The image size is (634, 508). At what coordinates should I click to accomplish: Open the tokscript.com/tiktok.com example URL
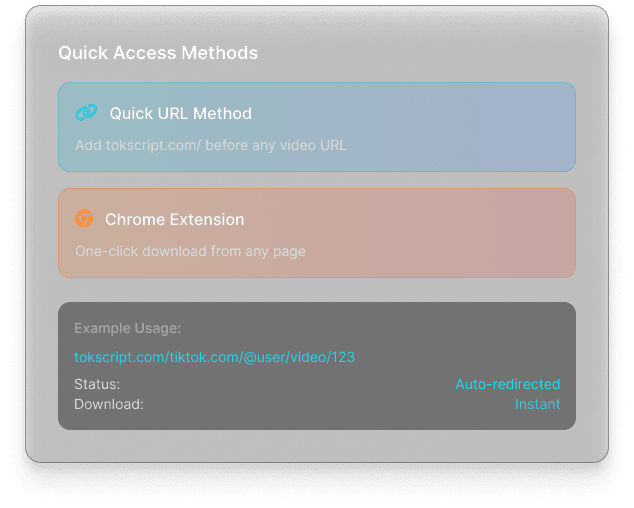coord(214,357)
